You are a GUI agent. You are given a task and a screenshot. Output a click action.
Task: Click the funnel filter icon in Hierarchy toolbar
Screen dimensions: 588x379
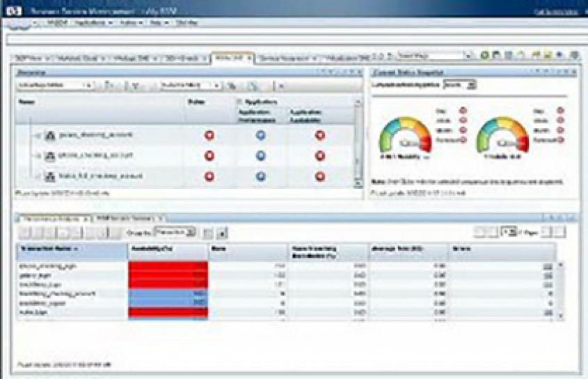click(136, 86)
